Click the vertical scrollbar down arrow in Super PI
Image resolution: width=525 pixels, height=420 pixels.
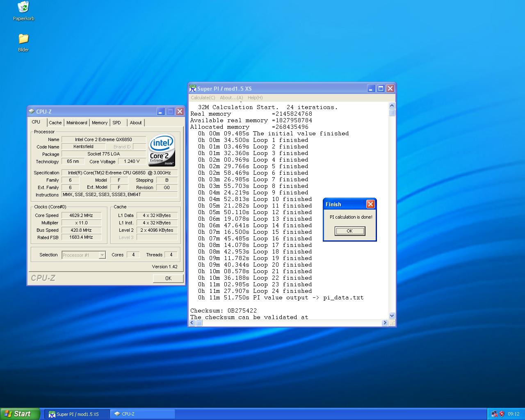(x=392, y=316)
